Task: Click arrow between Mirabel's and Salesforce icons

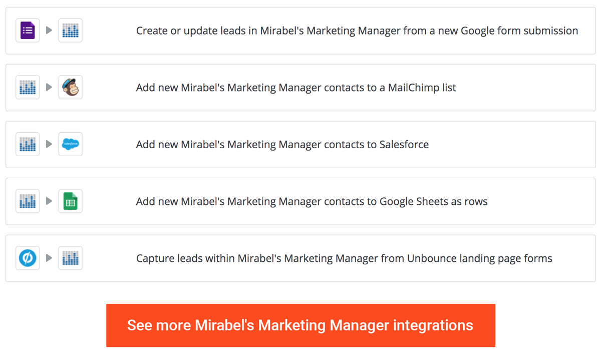Action: [49, 144]
